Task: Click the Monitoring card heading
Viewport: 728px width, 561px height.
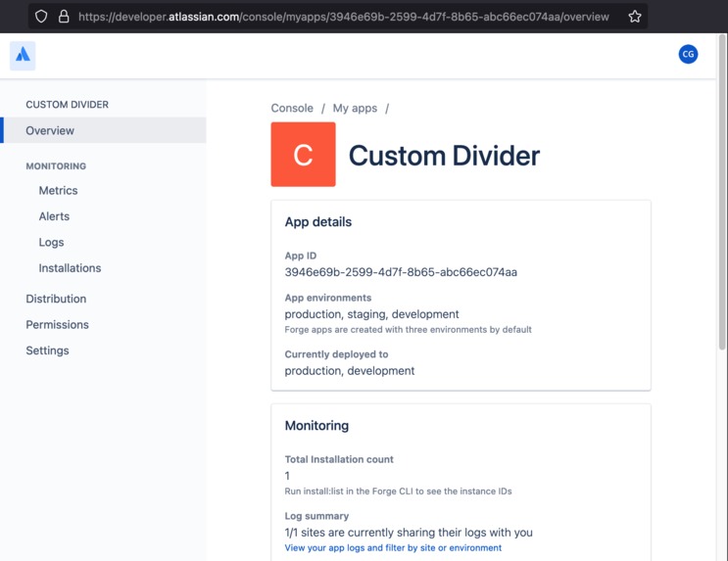Action: pos(316,426)
